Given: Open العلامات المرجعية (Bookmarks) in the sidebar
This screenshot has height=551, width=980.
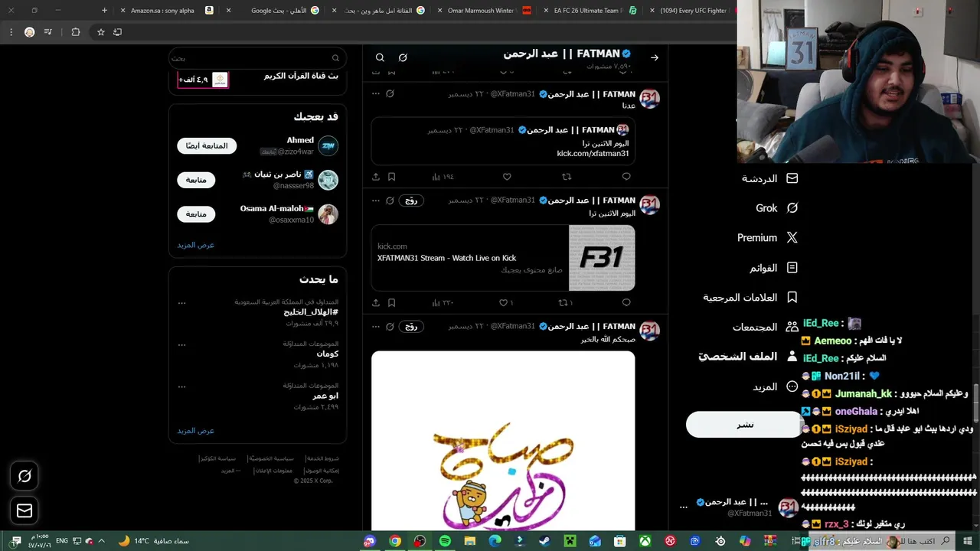Looking at the screenshot, I should pyautogui.click(x=750, y=298).
